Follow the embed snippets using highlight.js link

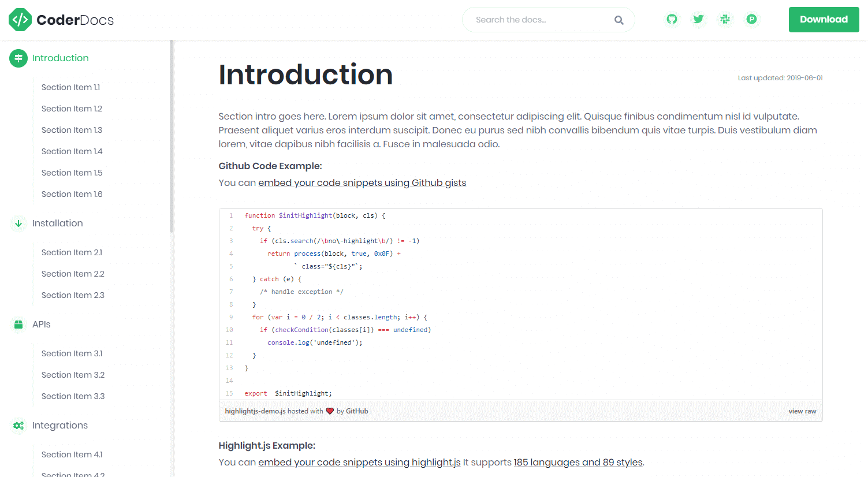coord(359,463)
